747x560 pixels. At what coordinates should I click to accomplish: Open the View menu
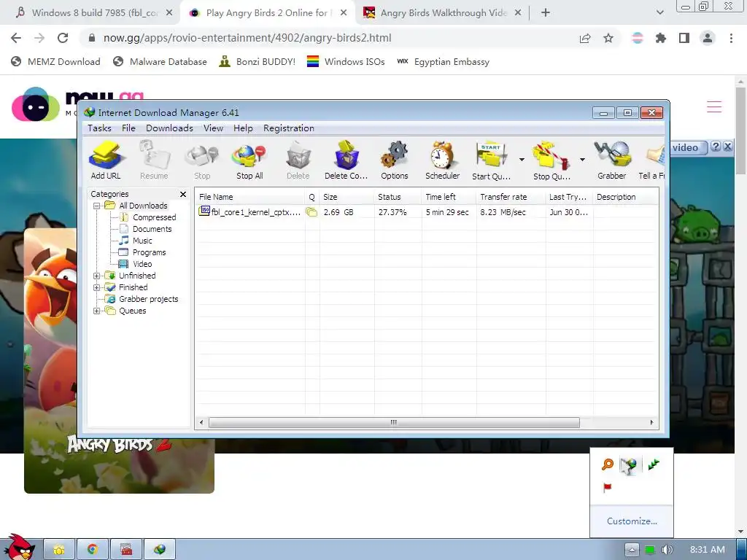click(214, 128)
